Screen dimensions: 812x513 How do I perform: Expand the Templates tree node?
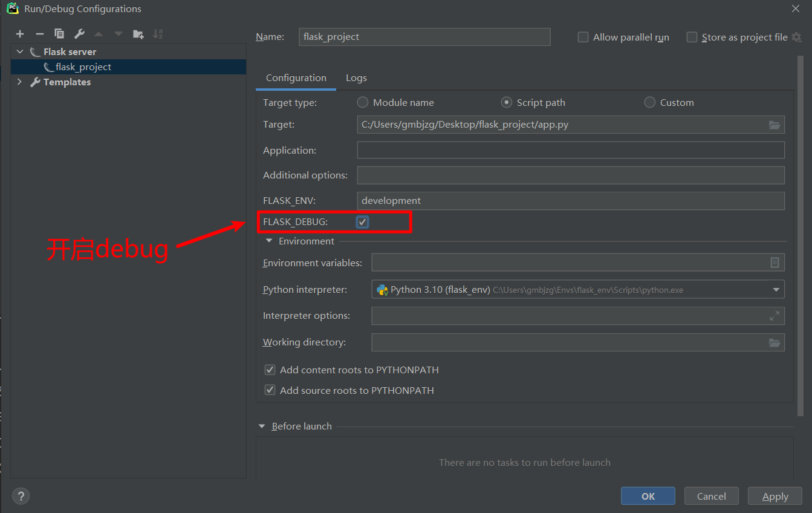[20, 82]
